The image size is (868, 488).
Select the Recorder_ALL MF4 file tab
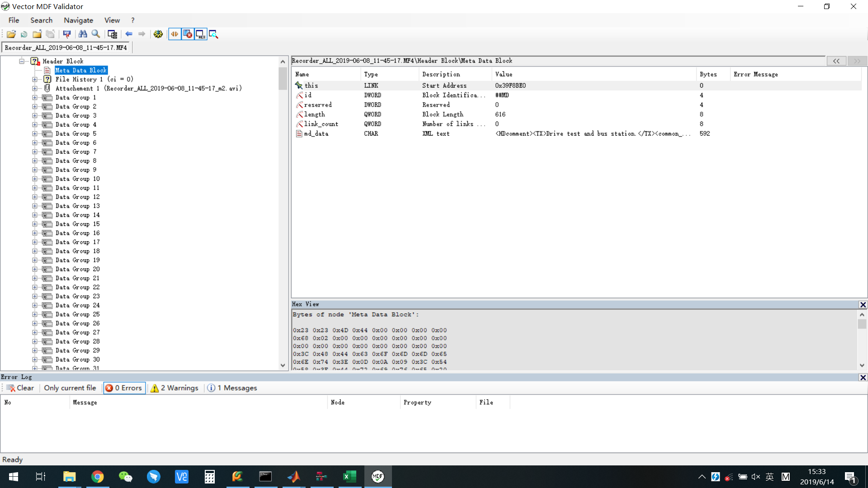tap(66, 47)
